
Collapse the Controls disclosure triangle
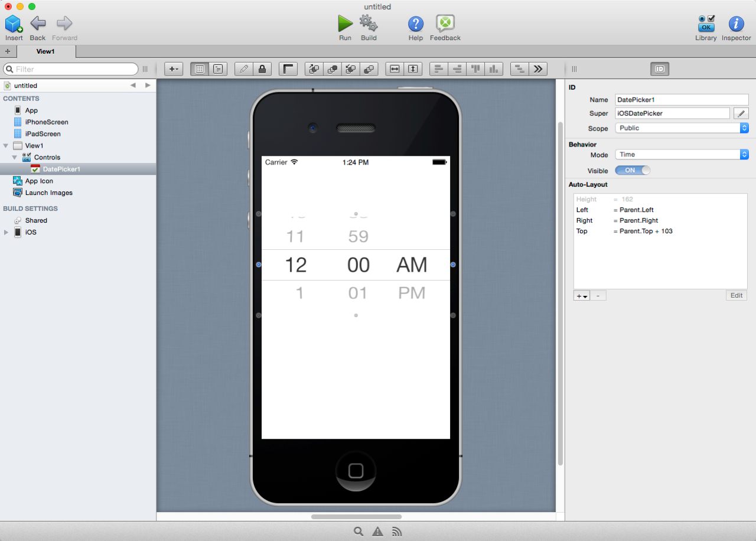pyautogui.click(x=15, y=157)
